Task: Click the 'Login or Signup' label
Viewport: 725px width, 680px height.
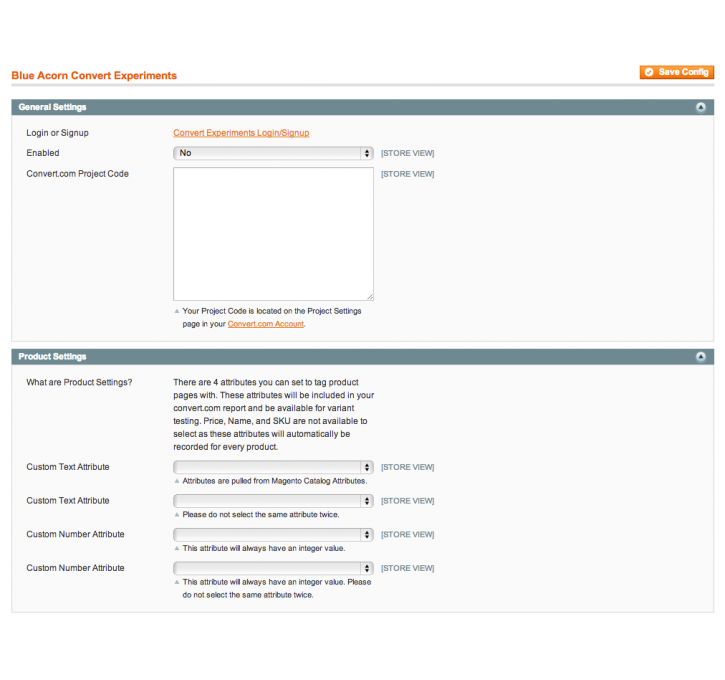Action: [x=57, y=133]
